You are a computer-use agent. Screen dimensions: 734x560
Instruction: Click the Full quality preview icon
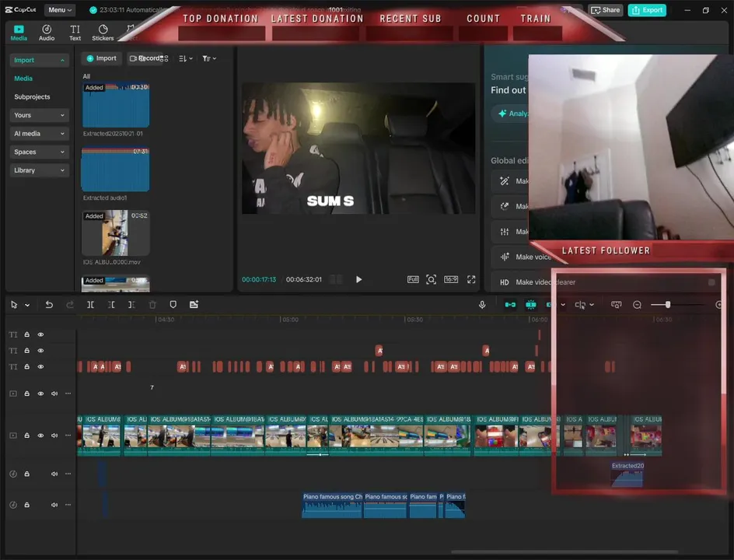pyautogui.click(x=413, y=279)
